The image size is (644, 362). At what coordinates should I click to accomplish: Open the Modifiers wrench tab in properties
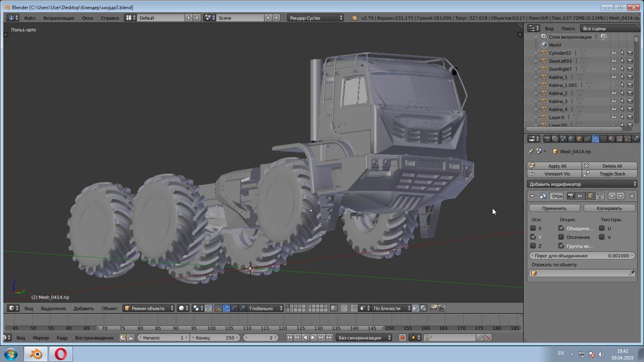(595, 139)
